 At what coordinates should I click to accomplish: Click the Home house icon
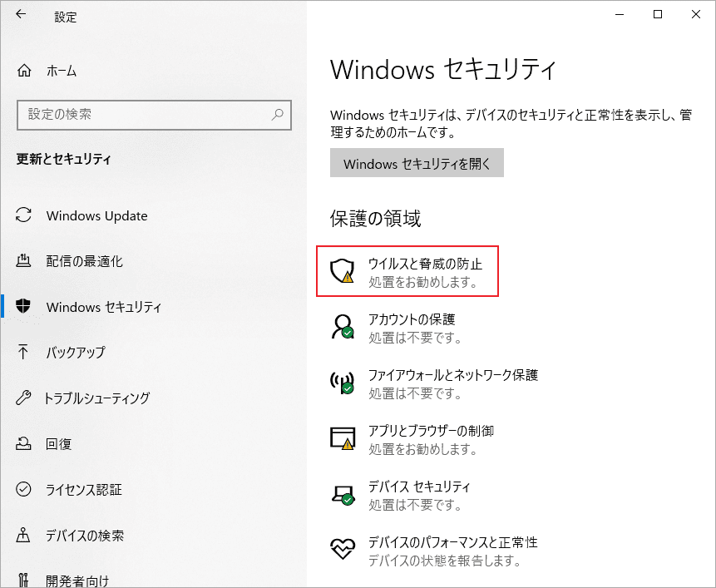click(x=24, y=71)
